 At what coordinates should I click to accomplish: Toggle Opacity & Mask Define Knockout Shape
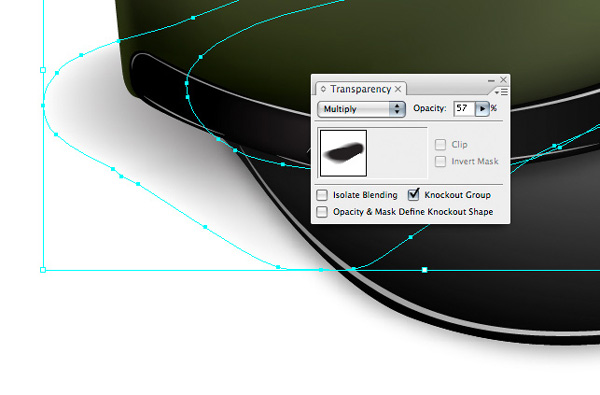(322, 212)
